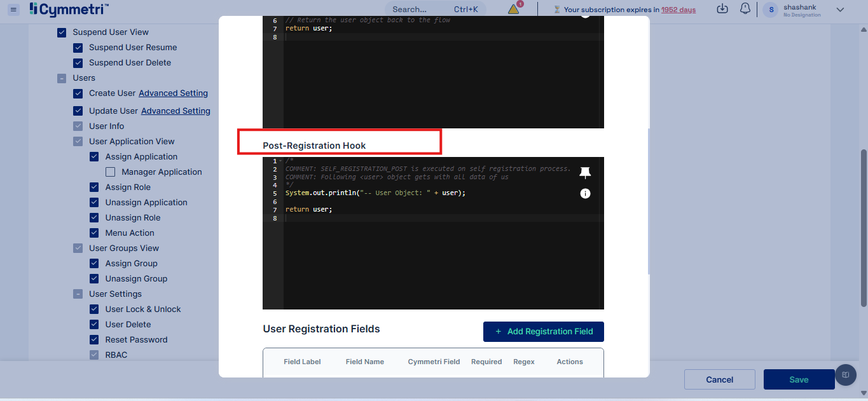The image size is (868, 401).
Task: Click the Regex column header
Action: (x=524, y=362)
